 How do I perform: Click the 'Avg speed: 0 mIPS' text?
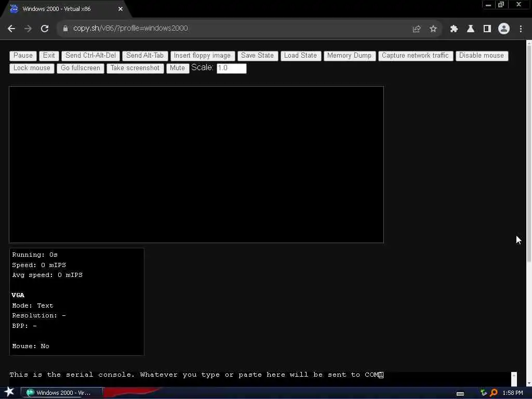(47, 275)
